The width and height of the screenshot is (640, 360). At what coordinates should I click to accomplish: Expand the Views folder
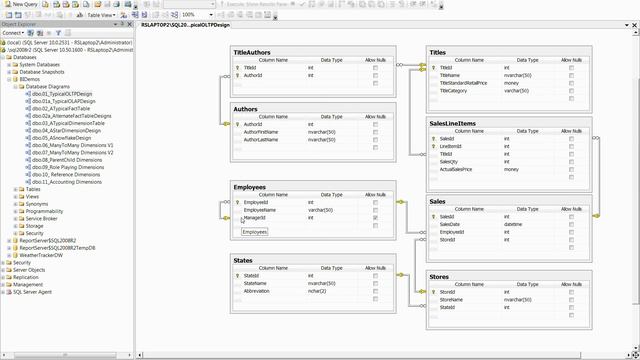click(16, 197)
